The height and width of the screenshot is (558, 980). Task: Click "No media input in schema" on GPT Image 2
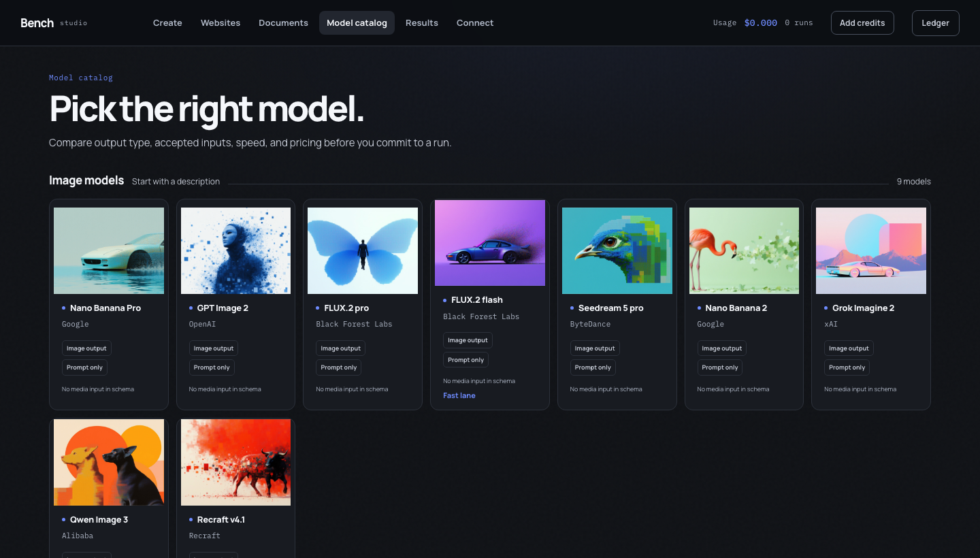pyautogui.click(x=225, y=389)
